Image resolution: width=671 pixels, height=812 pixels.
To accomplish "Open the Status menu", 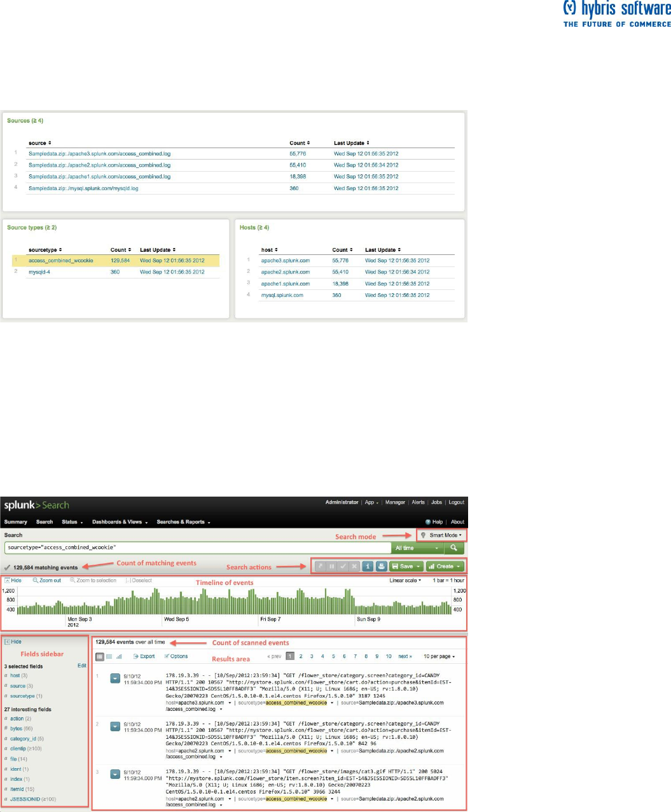I will pos(72,522).
